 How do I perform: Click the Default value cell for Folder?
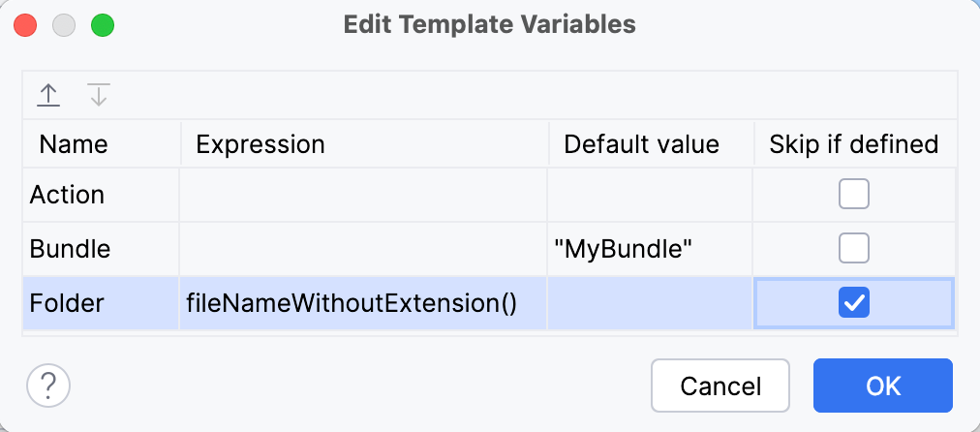651,303
